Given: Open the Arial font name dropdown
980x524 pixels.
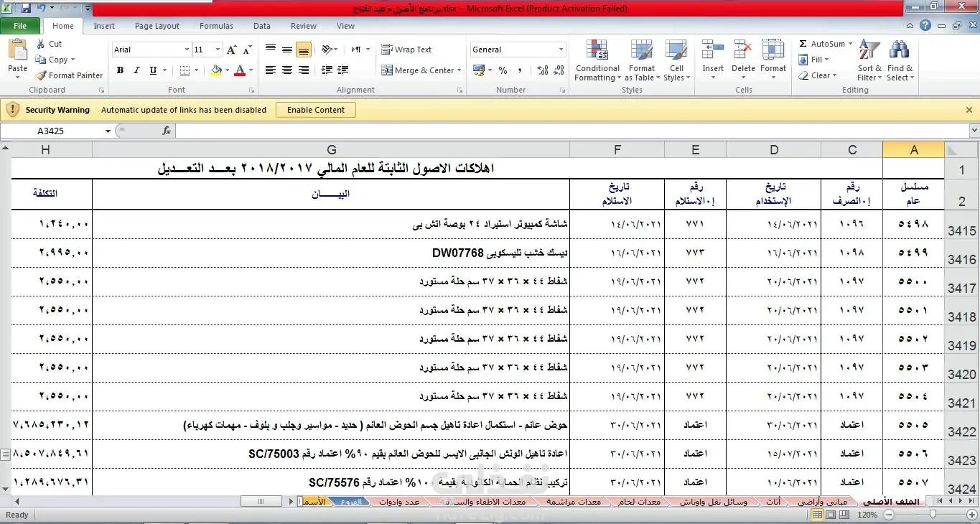Looking at the screenshot, I should pyautogui.click(x=187, y=50).
